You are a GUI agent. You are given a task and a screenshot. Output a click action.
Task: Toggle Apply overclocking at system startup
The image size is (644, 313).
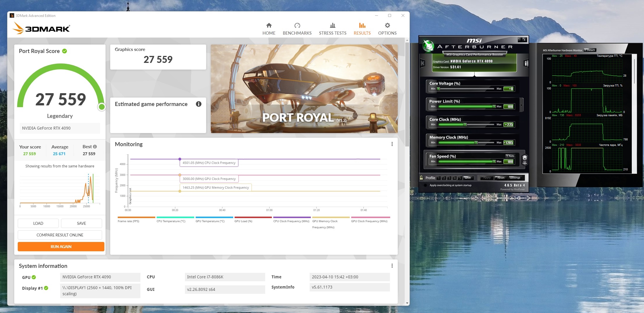426,185
